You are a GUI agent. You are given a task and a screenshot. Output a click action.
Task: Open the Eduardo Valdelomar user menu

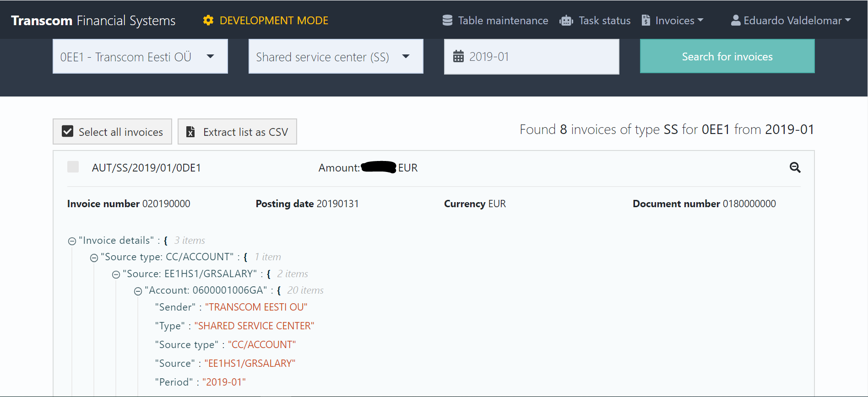(x=791, y=21)
